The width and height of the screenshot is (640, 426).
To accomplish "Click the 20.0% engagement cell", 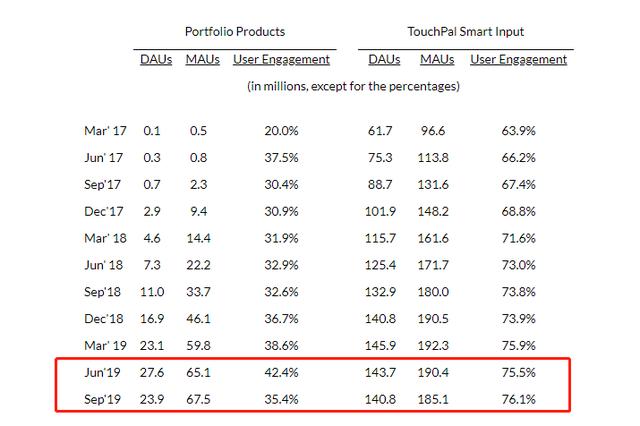I will pyautogui.click(x=281, y=131).
